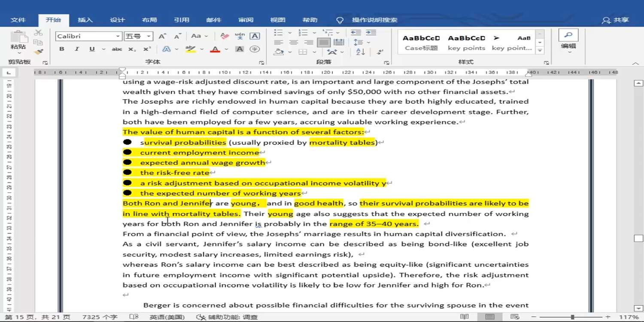Image resolution: width=644 pixels, height=322 pixels.
Task: Apply strikethrough abc formatting
Action: click(117, 49)
